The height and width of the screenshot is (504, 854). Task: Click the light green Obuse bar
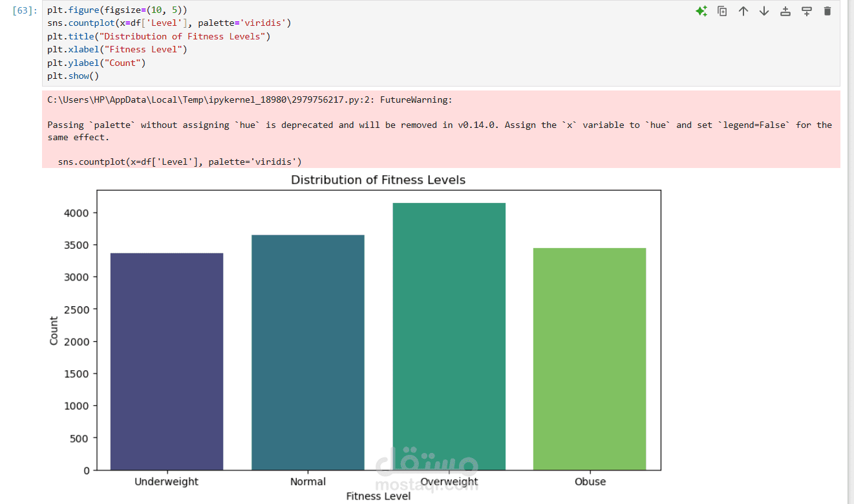[x=590, y=359]
